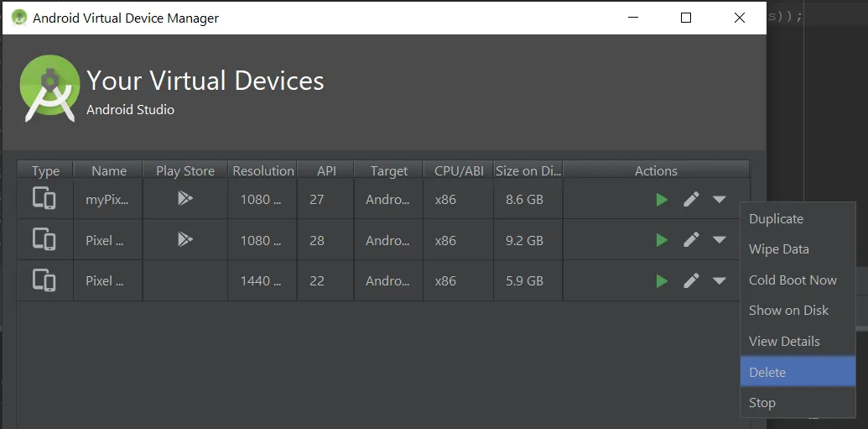Click device type icon in first row
Viewport: 868px width, 429px height.
coord(44,200)
